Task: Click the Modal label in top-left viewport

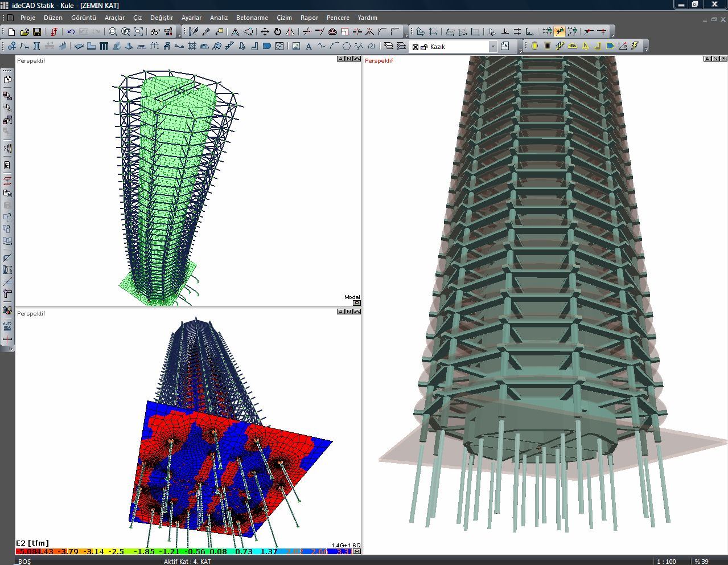Action: tap(352, 297)
